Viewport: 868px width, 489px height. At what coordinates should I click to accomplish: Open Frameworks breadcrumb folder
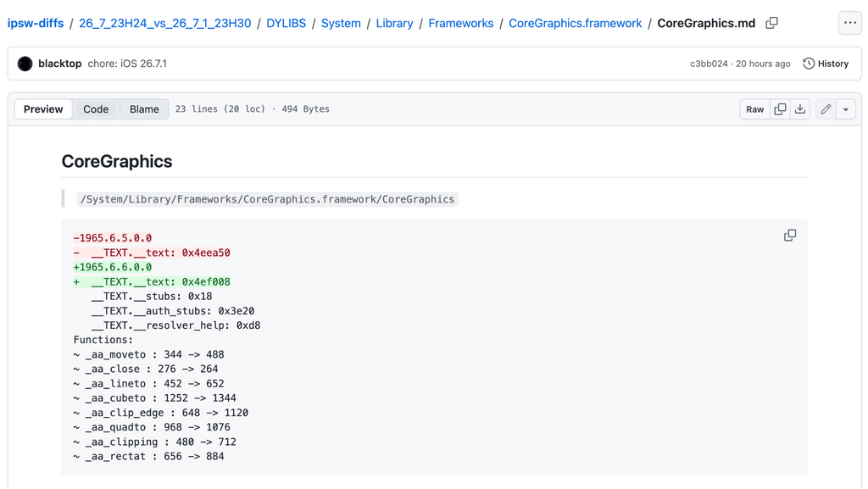[x=461, y=23]
